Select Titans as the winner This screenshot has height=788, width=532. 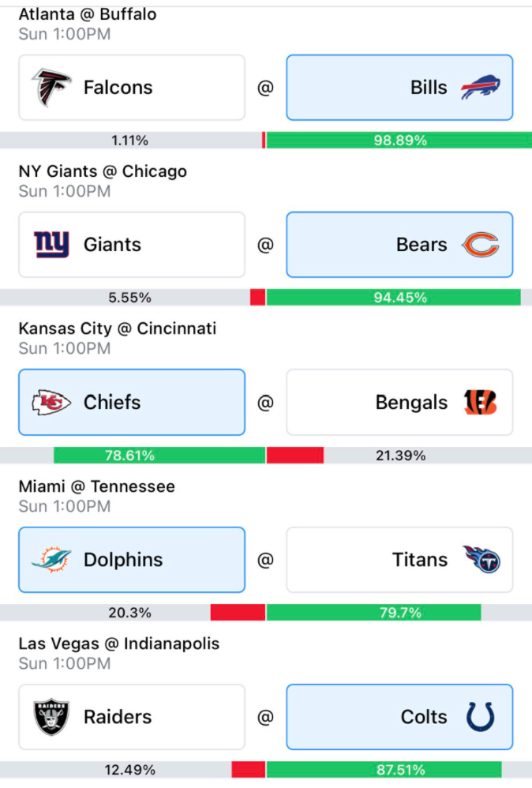click(x=399, y=560)
